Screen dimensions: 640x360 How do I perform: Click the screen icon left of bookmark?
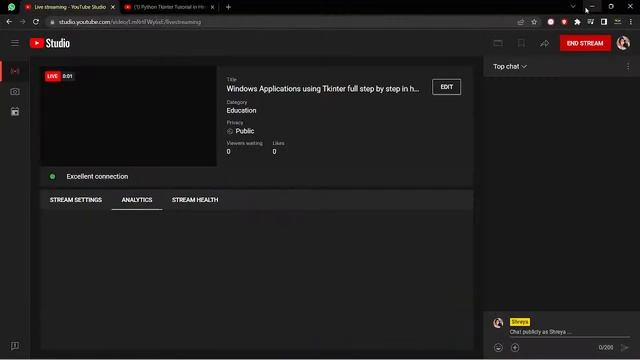(498, 43)
